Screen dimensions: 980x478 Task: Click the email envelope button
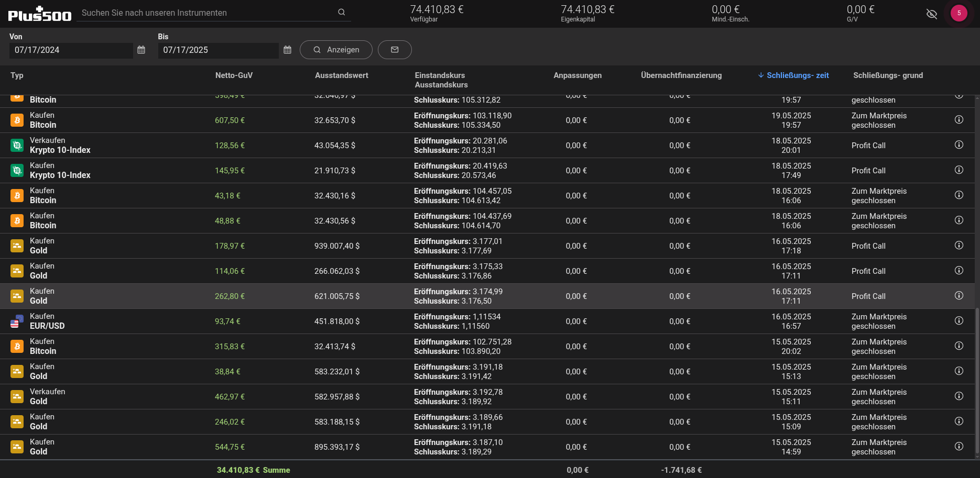coord(395,50)
